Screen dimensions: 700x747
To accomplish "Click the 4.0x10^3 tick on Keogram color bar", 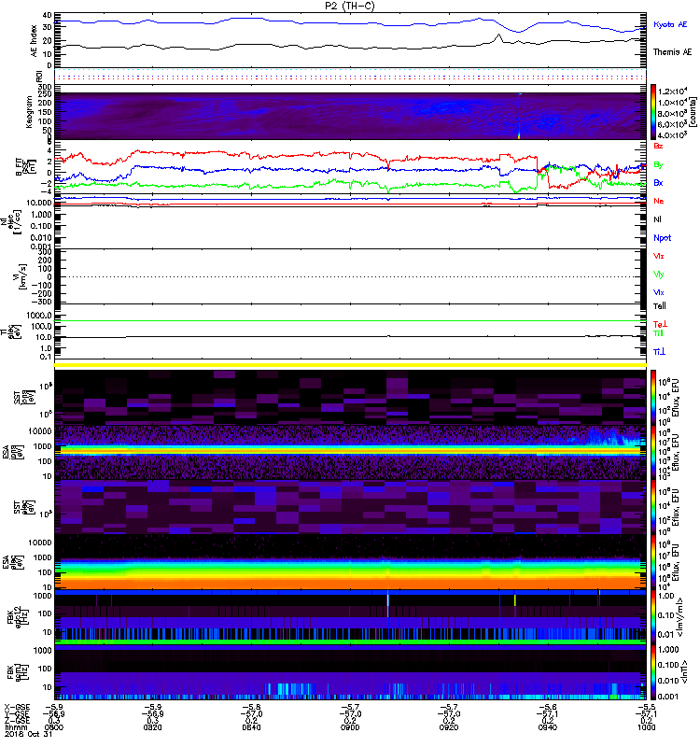I will (671, 135).
